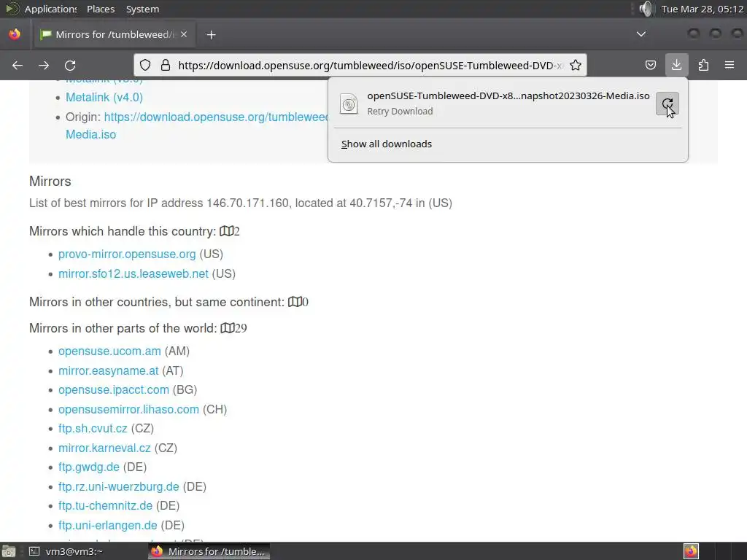The width and height of the screenshot is (747, 560).
Task: Click the Firefox tray icon in bottom panel
Action: coord(691,551)
